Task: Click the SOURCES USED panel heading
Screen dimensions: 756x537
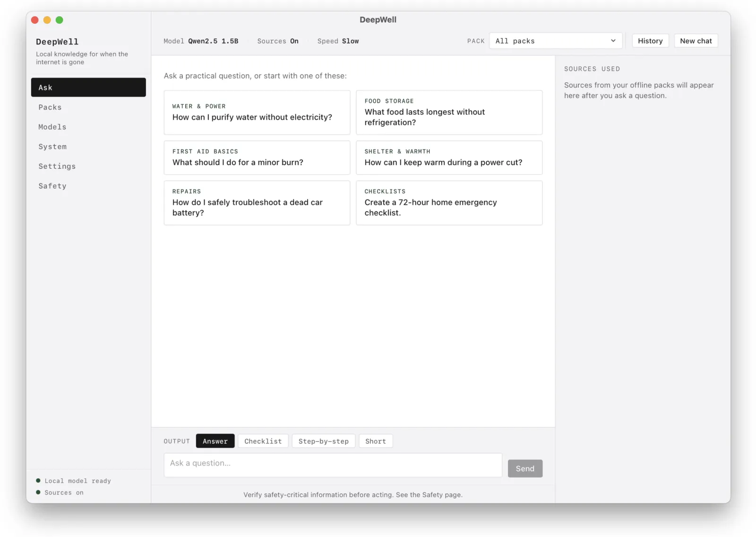Action: coord(592,69)
